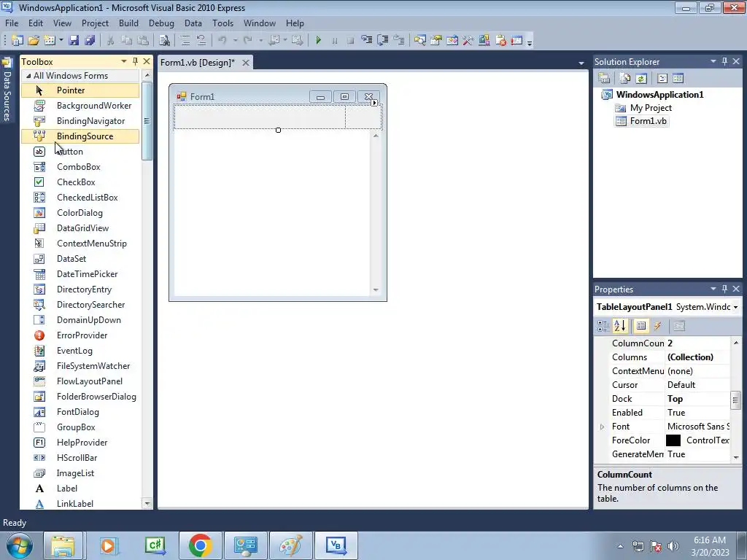Open the Paint app in taskbar
Screen dimensions: 747x560
290,545
